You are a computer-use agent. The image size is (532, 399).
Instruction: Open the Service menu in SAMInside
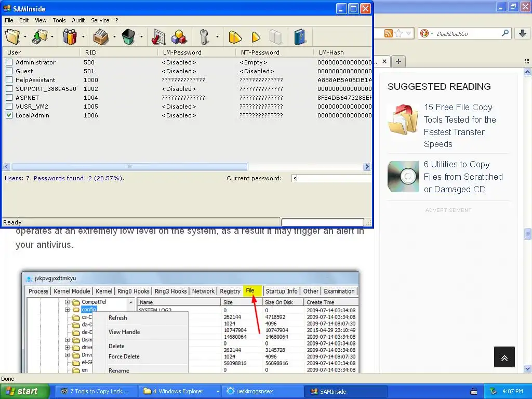click(x=100, y=20)
